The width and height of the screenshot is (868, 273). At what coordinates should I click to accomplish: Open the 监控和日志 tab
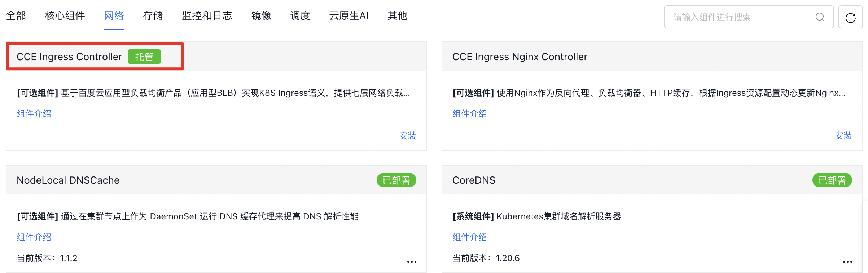tap(207, 15)
